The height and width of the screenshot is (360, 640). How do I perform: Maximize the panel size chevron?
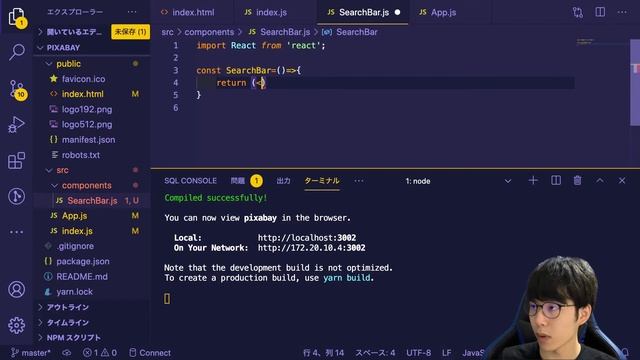point(600,180)
